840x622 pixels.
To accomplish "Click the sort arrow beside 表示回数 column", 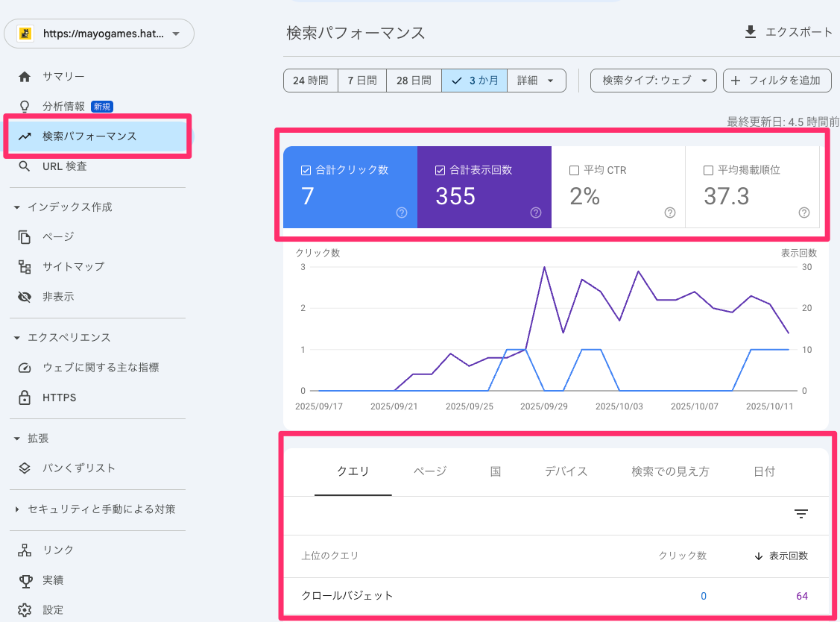I will pyautogui.click(x=759, y=556).
